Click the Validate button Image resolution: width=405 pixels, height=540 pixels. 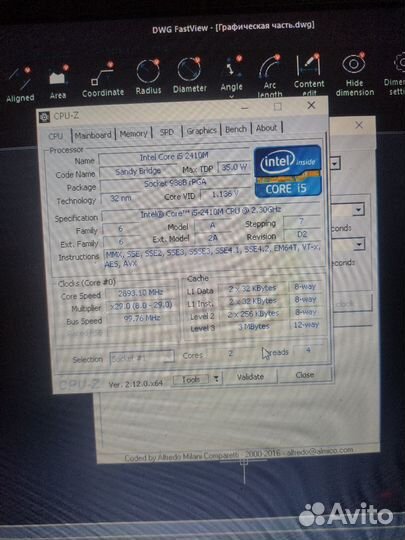(250, 377)
